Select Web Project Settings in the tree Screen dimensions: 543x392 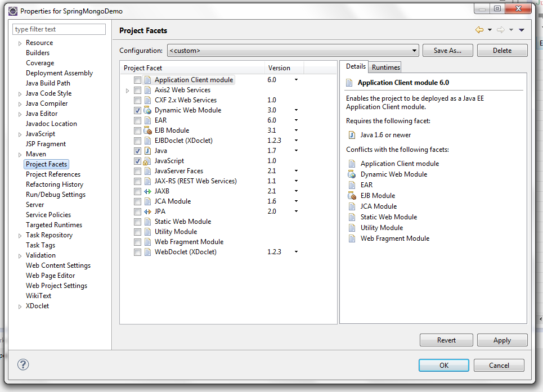[x=56, y=286]
